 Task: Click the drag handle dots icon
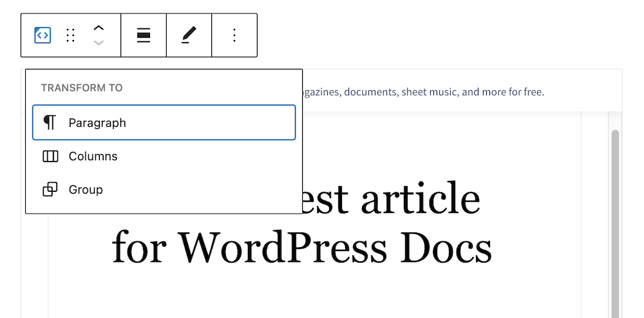click(x=71, y=35)
